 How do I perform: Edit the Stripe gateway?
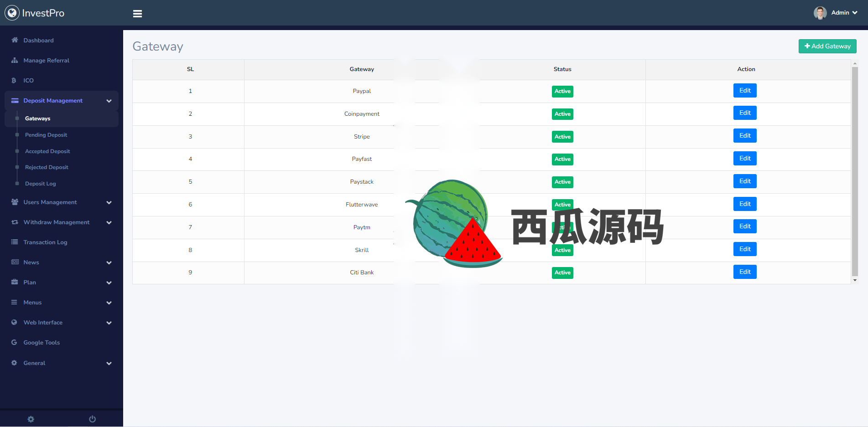[745, 135]
